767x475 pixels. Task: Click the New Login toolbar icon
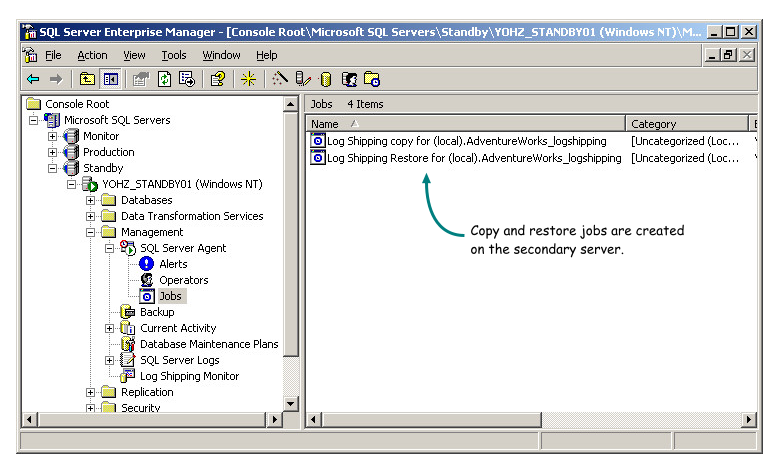click(349, 79)
